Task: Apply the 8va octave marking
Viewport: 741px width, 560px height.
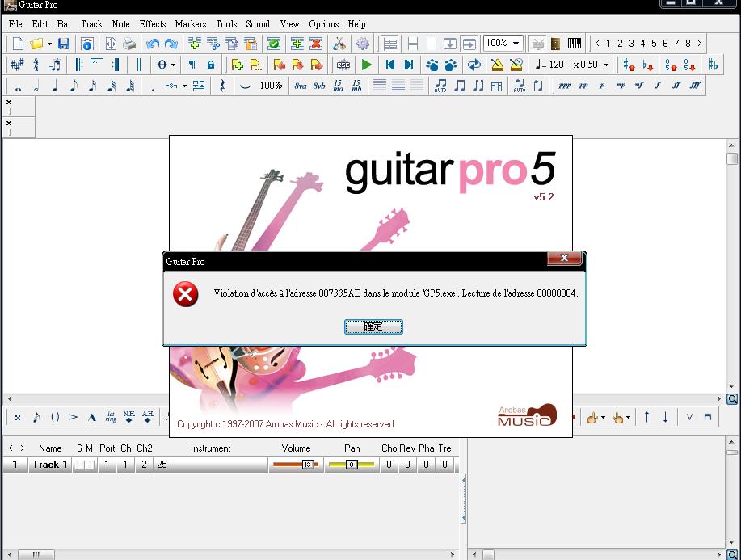Action: (x=300, y=86)
